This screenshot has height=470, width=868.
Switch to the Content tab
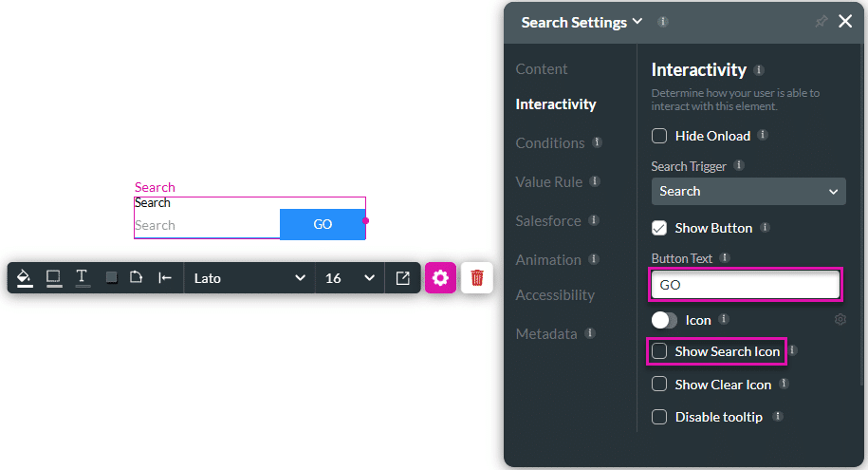pos(542,68)
